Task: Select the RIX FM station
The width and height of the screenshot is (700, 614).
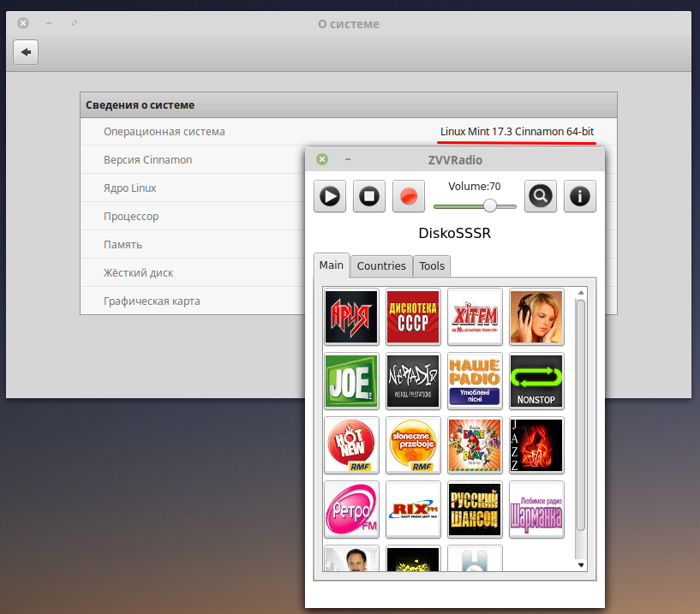Action: coord(413,510)
